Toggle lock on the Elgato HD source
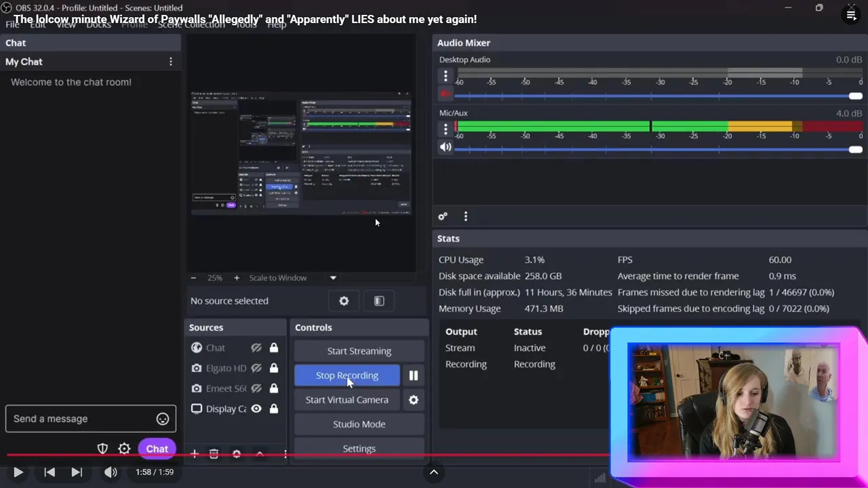The width and height of the screenshot is (868, 488). tap(274, 368)
